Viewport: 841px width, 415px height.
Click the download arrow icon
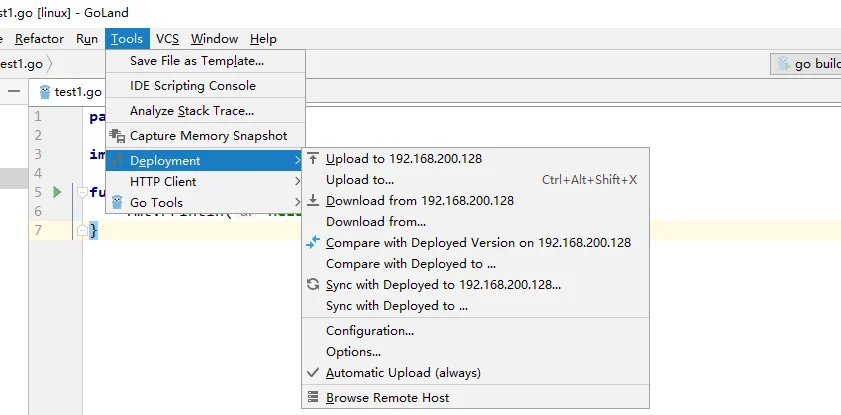coord(313,201)
